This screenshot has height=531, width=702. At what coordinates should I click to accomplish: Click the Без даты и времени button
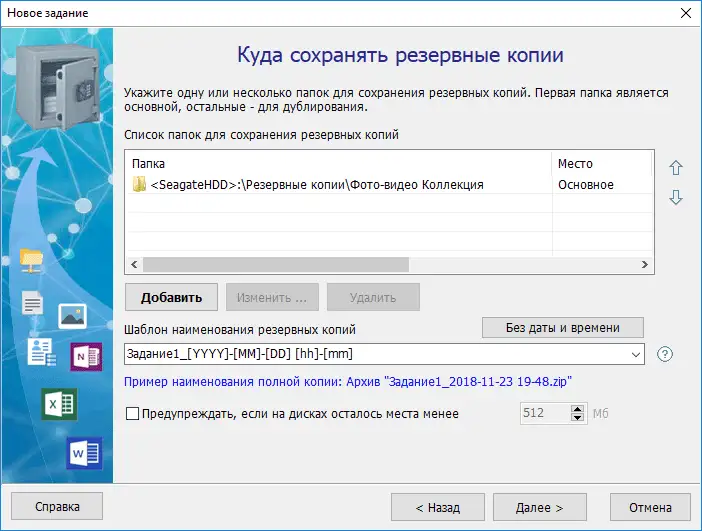562,327
